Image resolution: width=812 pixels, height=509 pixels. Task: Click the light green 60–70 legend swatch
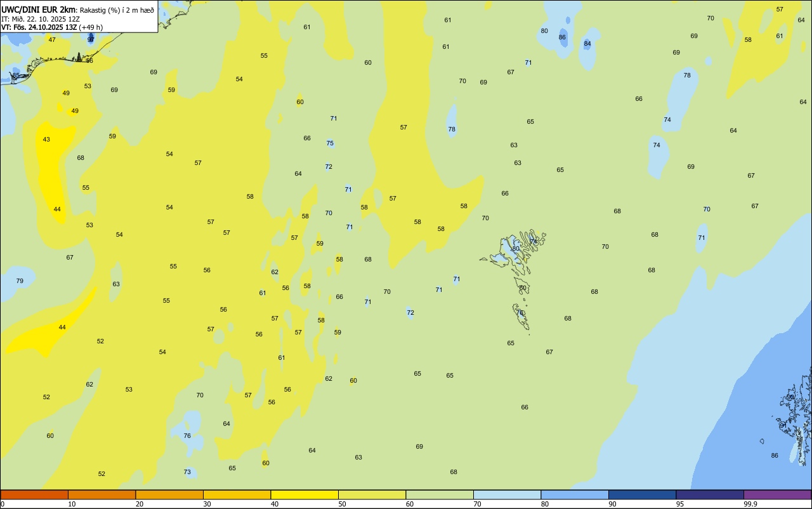click(x=440, y=494)
